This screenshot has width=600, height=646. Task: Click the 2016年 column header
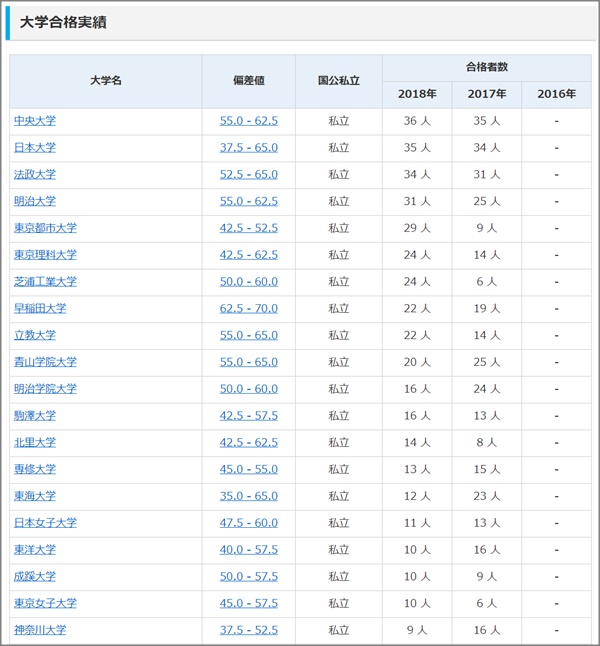pos(556,94)
